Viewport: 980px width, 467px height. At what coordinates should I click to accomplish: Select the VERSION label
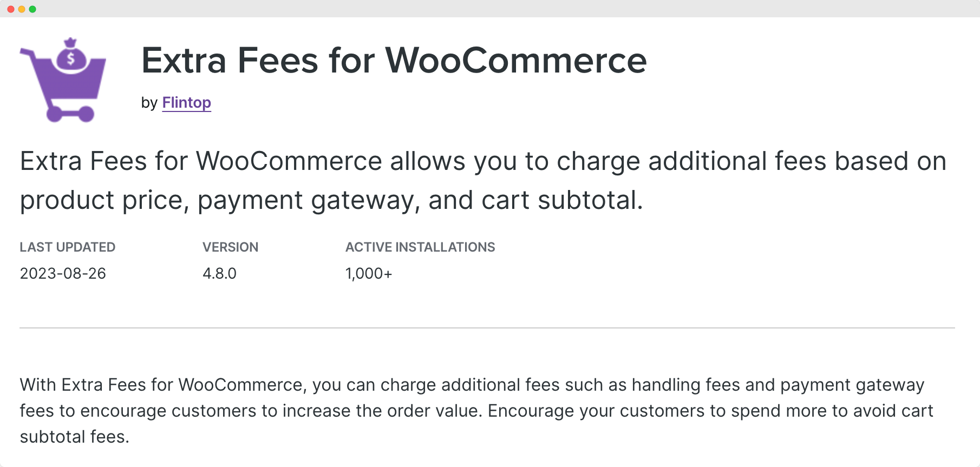point(231,247)
